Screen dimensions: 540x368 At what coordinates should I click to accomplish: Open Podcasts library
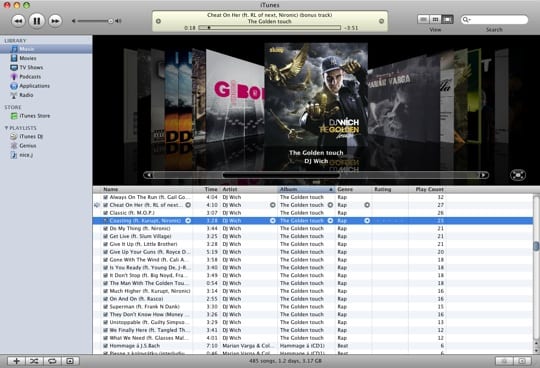tap(30, 77)
